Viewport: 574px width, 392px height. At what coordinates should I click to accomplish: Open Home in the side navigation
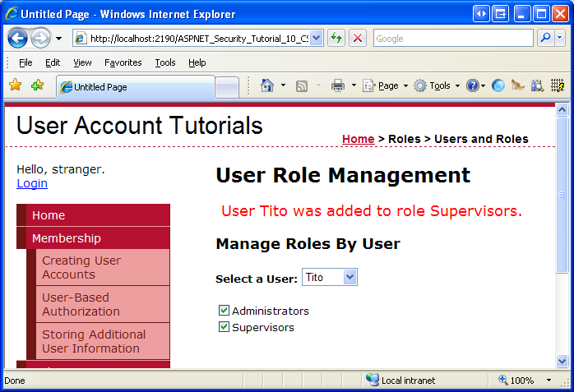tap(93, 215)
